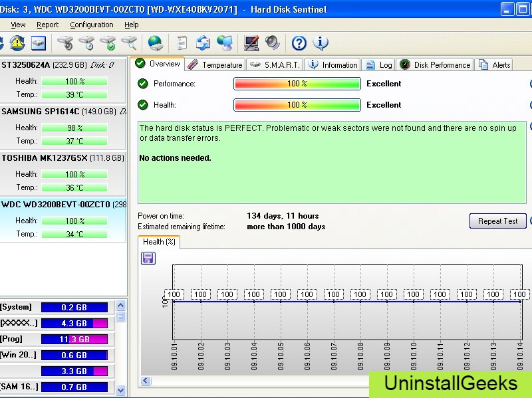Click the disk with clock test icon
Image resolution: width=532 pixels, height=398 pixels.
(86, 43)
